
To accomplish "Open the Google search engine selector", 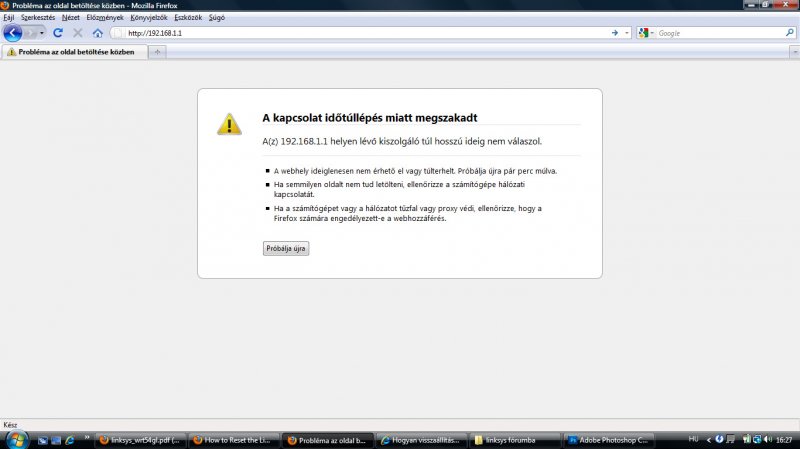I will tap(646, 33).
